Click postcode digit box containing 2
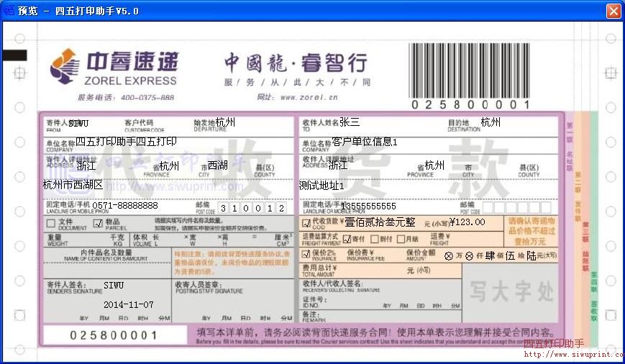 pyautogui.click(x=281, y=208)
